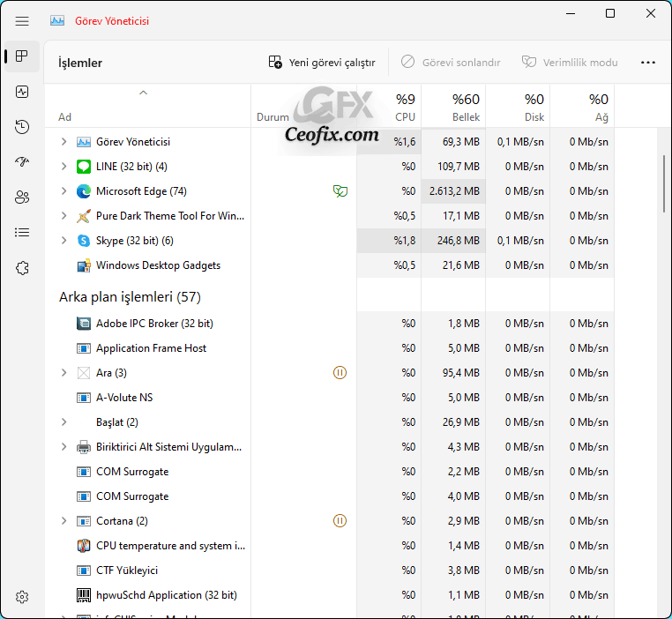Sort by the Disk column header
This screenshot has width=672, height=619.
518,106
